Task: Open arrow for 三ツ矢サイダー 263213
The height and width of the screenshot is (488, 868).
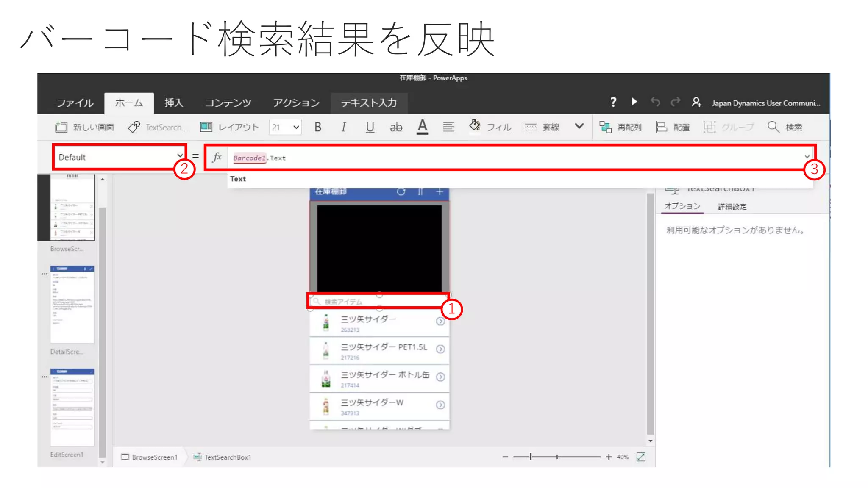Action: point(440,322)
